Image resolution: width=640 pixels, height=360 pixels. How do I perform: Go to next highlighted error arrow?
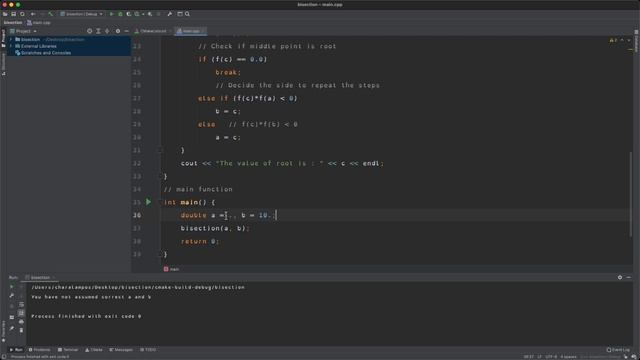tap(629, 40)
